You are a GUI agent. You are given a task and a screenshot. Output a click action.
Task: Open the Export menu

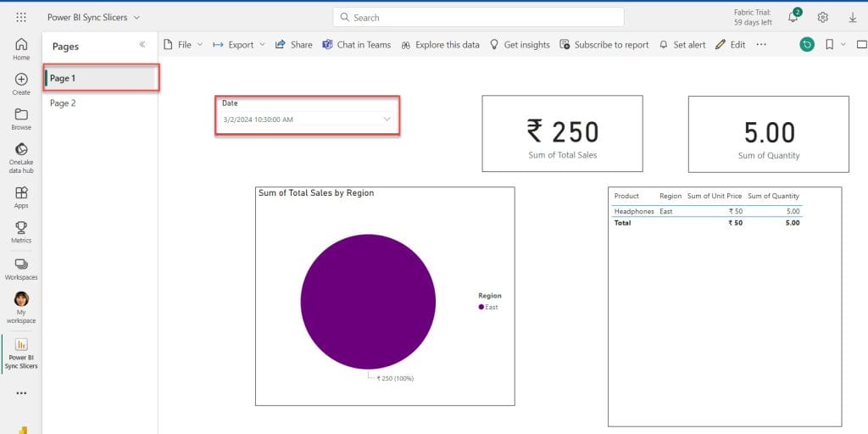239,45
